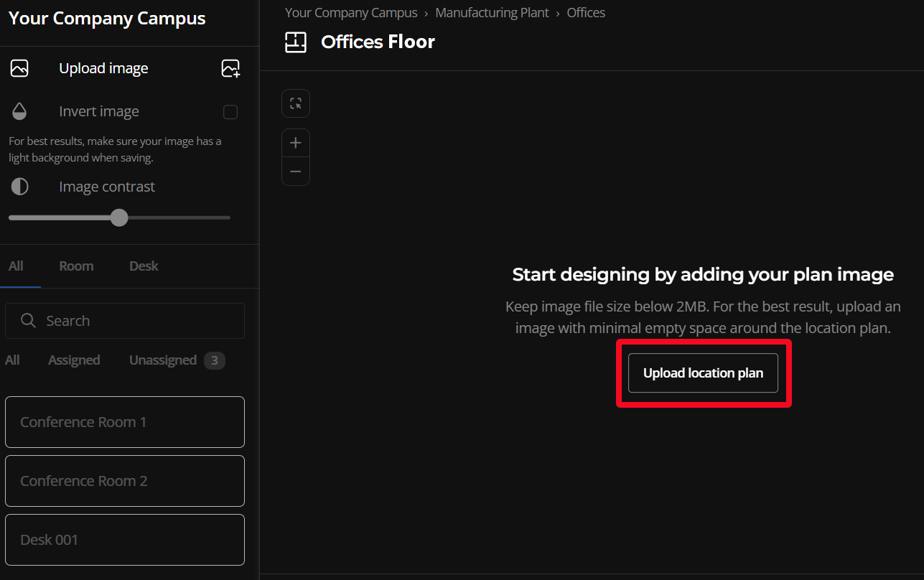Select the Conference Room 1 item
This screenshot has height=580, width=924.
click(x=125, y=422)
